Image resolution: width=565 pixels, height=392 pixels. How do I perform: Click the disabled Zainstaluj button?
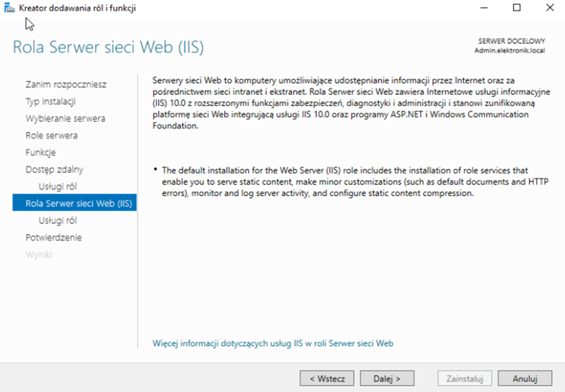(465, 378)
